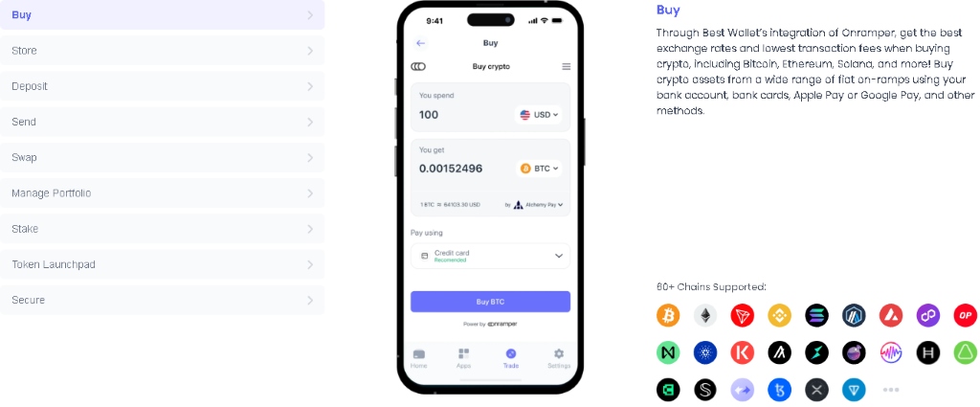Select the Token Launchpad item
The image size is (980, 407).
point(162,264)
